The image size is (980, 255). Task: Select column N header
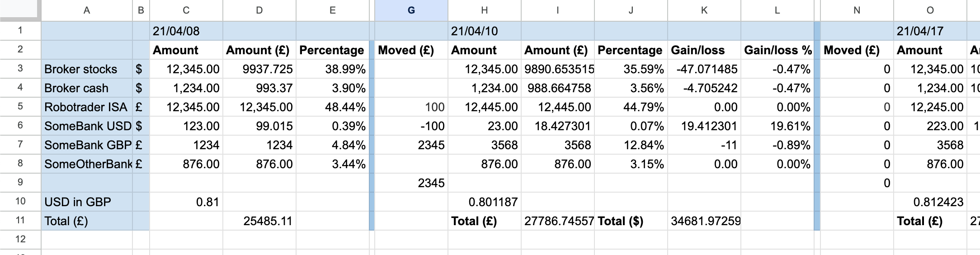[857, 10]
